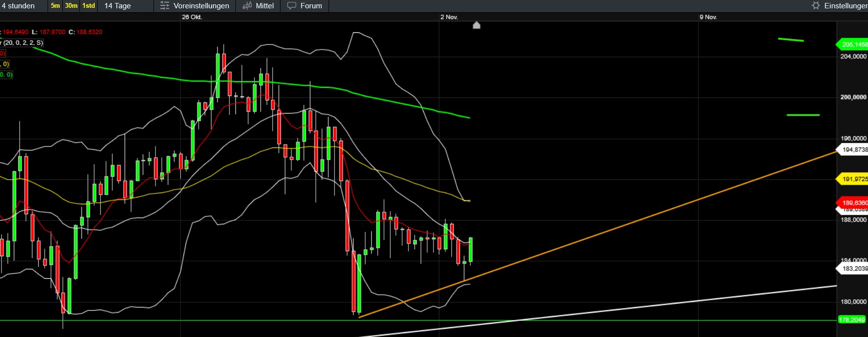Click the Forum speech bubble icon
This screenshot has width=868, height=337.
click(x=292, y=6)
